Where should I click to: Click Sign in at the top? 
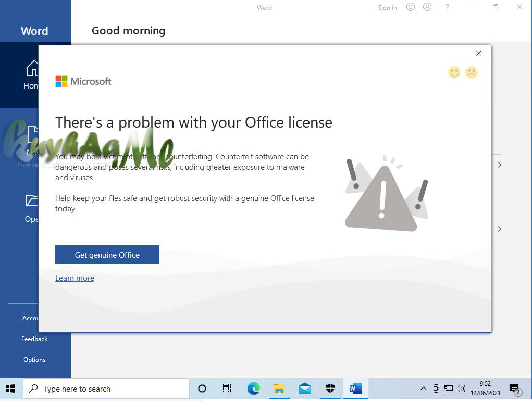coord(387,7)
